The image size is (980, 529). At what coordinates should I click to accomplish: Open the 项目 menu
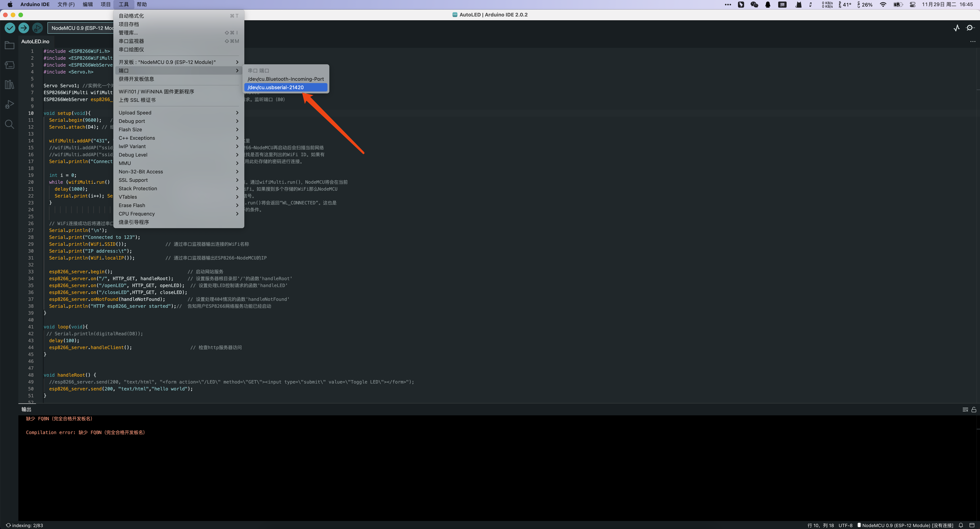(x=106, y=5)
